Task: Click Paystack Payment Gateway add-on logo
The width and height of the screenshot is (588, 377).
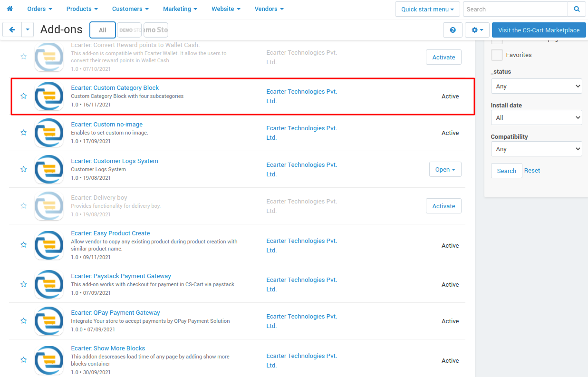Action: click(x=49, y=284)
